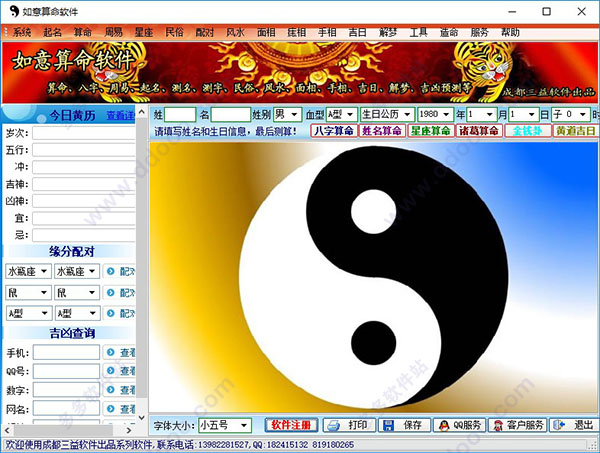Click the arrow icon beside QQ号 query
The image size is (600, 453).
(x=111, y=370)
